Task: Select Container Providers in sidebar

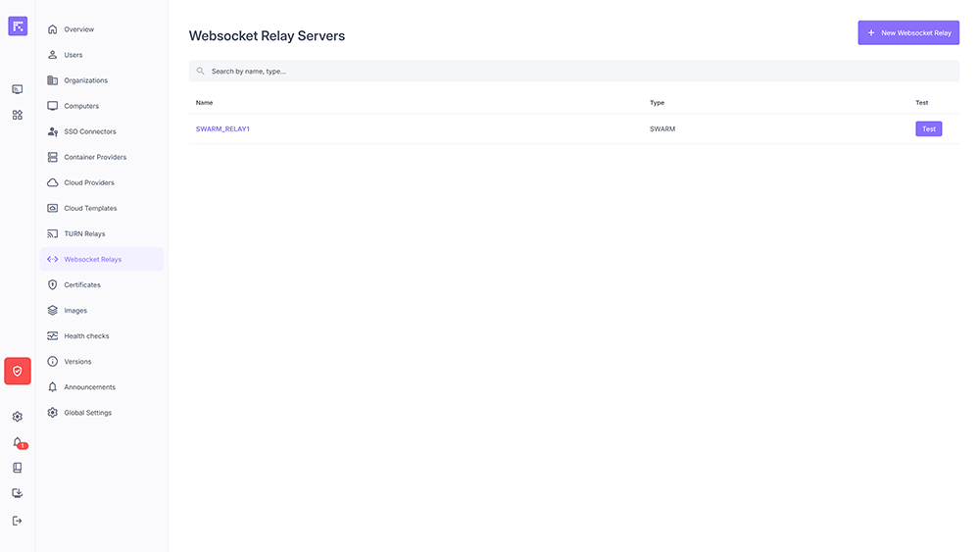Action: coord(95,157)
